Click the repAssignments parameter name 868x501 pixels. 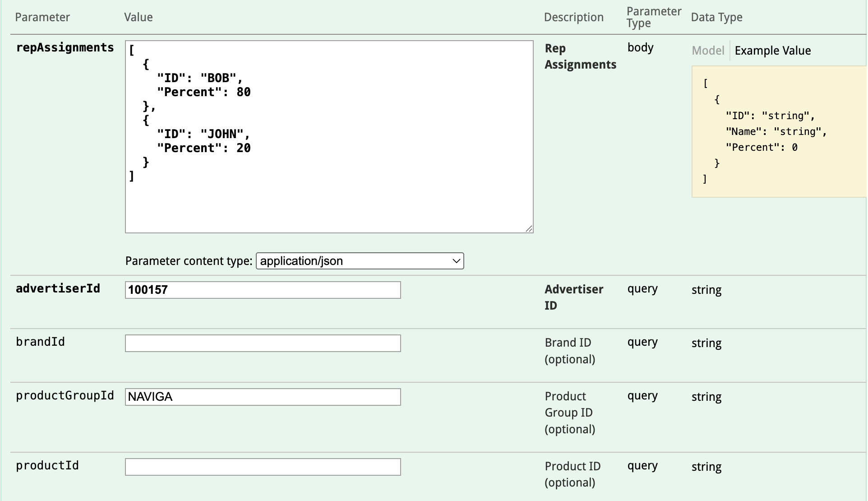65,47
